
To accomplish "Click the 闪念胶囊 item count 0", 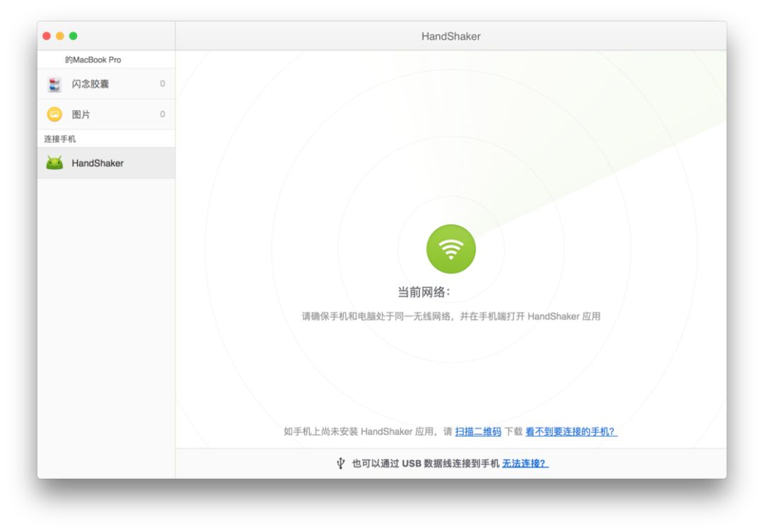I will click(x=162, y=83).
